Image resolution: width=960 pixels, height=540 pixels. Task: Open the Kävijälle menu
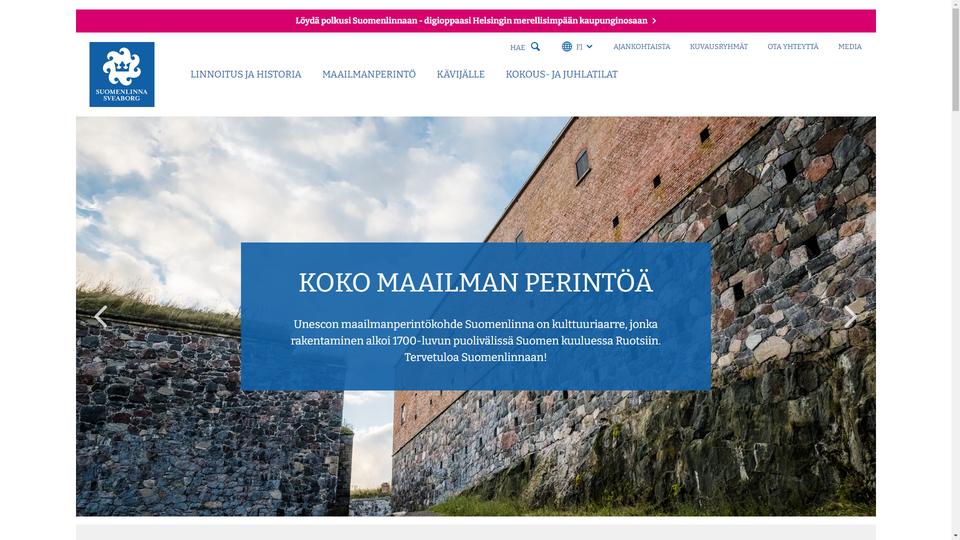pyautogui.click(x=460, y=75)
